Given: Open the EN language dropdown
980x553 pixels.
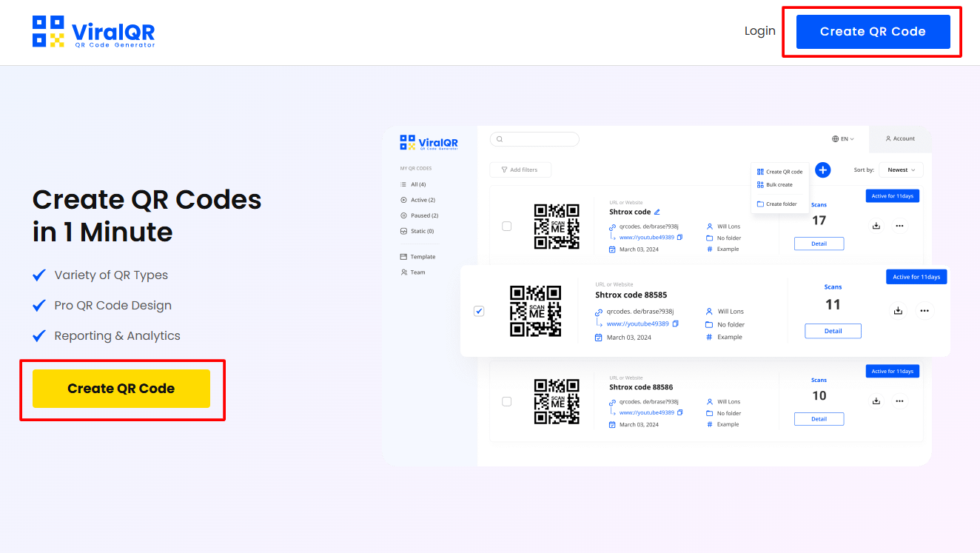Looking at the screenshot, I should pos(842,138).
